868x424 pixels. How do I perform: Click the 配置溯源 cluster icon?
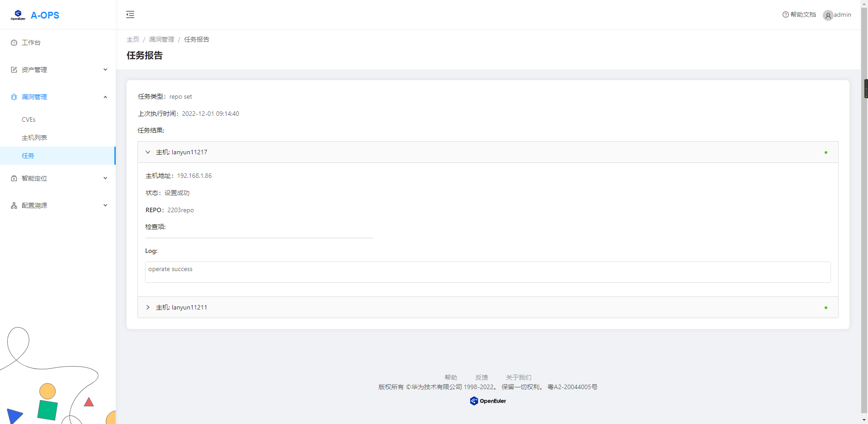14,205
